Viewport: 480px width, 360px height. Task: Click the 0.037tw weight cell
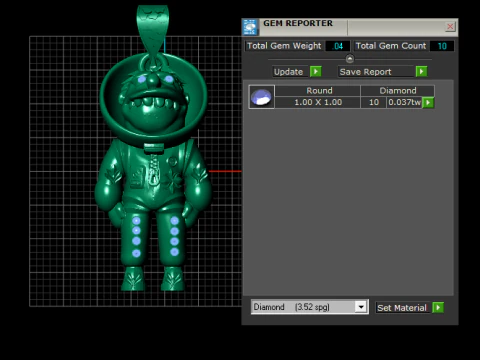tap(404, 102)
